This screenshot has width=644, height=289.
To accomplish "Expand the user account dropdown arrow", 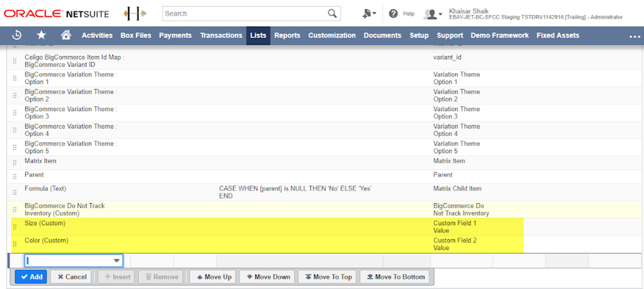I will coord(441,14).
